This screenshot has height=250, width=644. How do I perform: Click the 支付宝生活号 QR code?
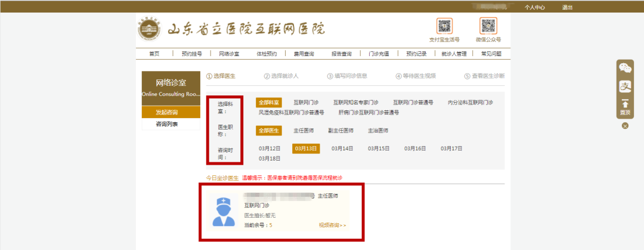click(444, 26)
